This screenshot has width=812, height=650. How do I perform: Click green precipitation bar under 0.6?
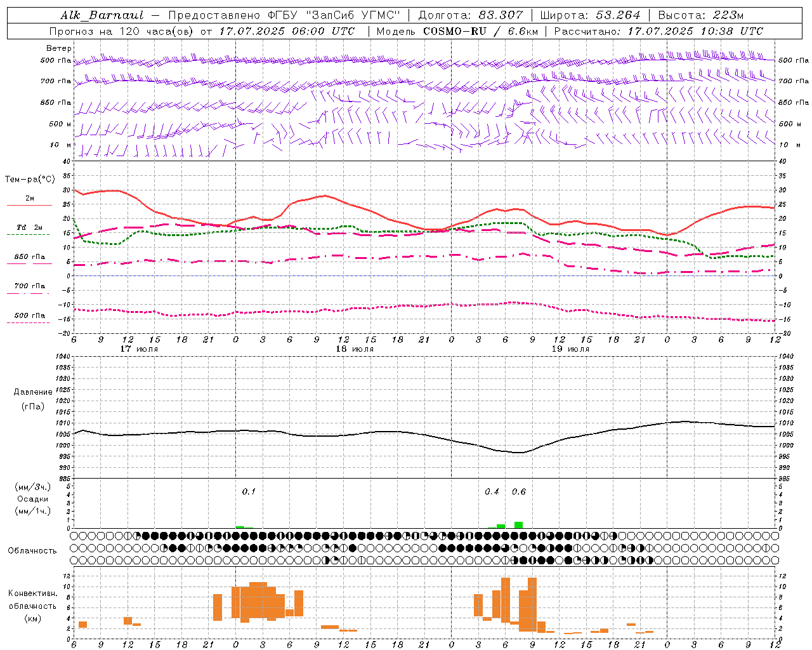(x=518, y=525)
